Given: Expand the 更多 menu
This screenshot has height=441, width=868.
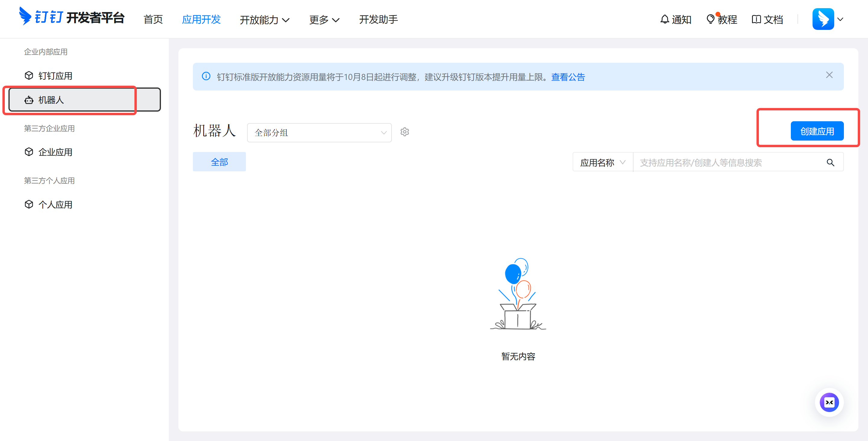Looking at the screenshot, I should coord(324,20).
